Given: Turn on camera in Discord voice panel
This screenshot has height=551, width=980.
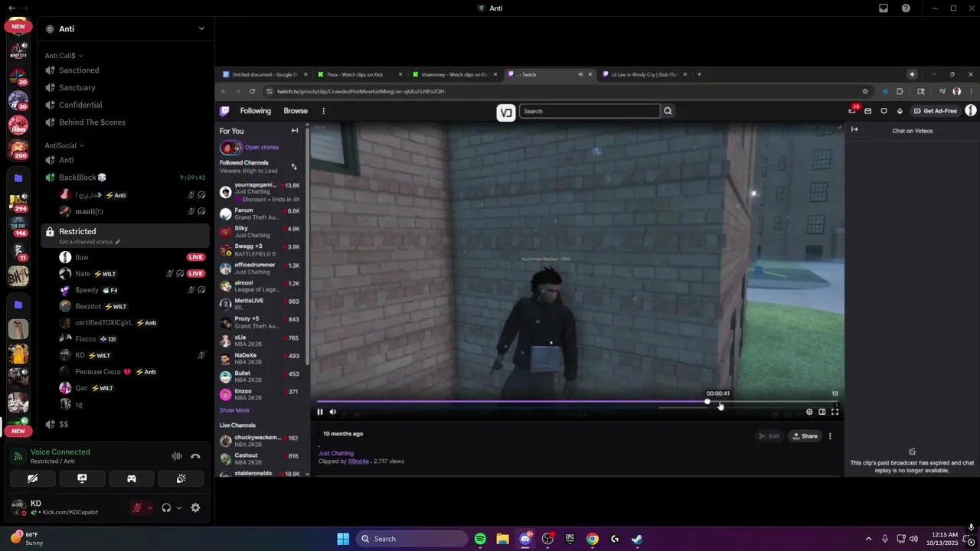Looking at the screenshot, I should click(x=32, y=478).
